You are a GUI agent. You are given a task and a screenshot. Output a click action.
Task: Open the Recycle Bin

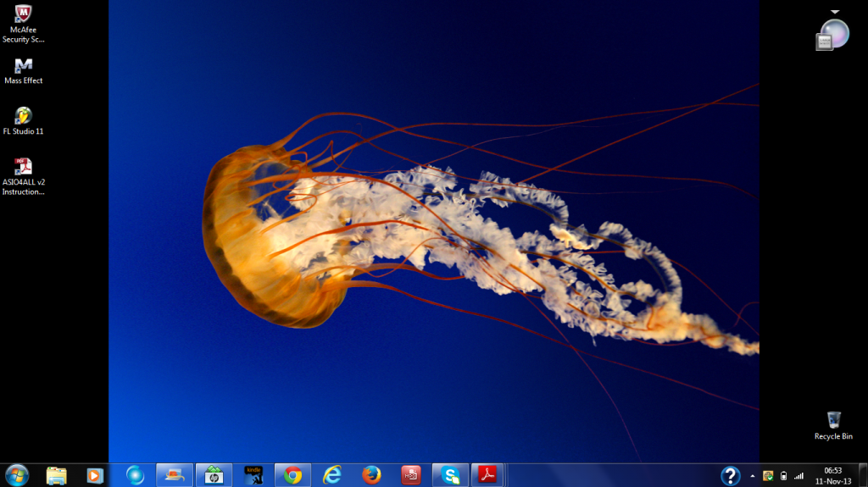833,421
